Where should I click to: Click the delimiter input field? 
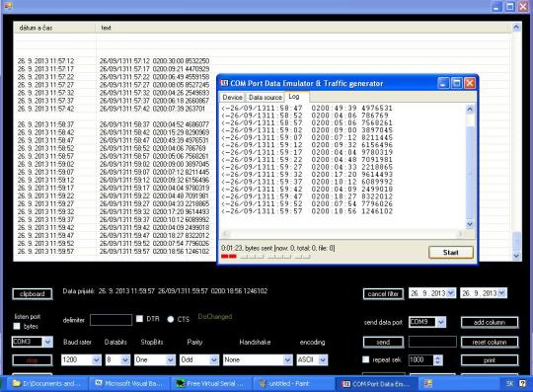(x=112, y=320)
